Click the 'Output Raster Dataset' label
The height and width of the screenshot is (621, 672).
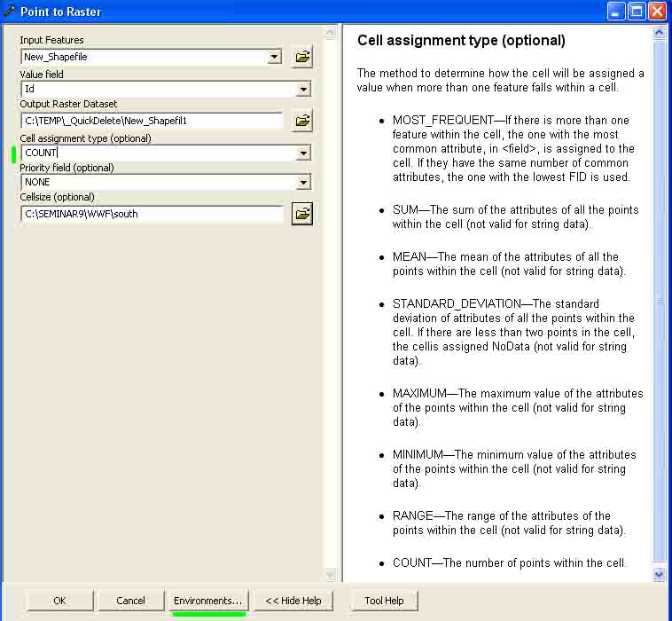68,104
